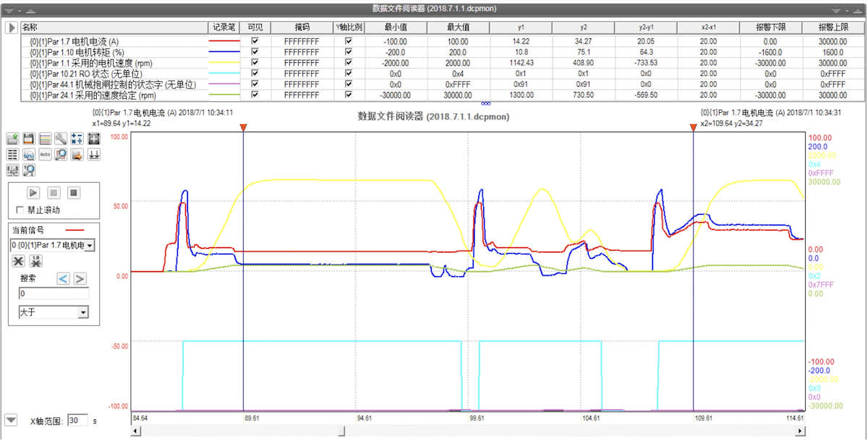Toggle Y轴比例 checkbox for Par 1.1 电机速度
This screenshot has width=868, height=441.
coord(349,63)
